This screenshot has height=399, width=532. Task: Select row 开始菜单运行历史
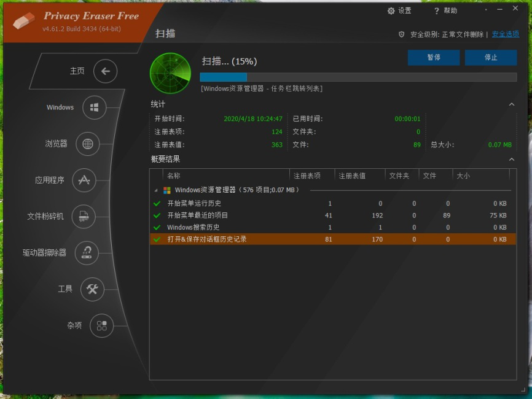333,203
